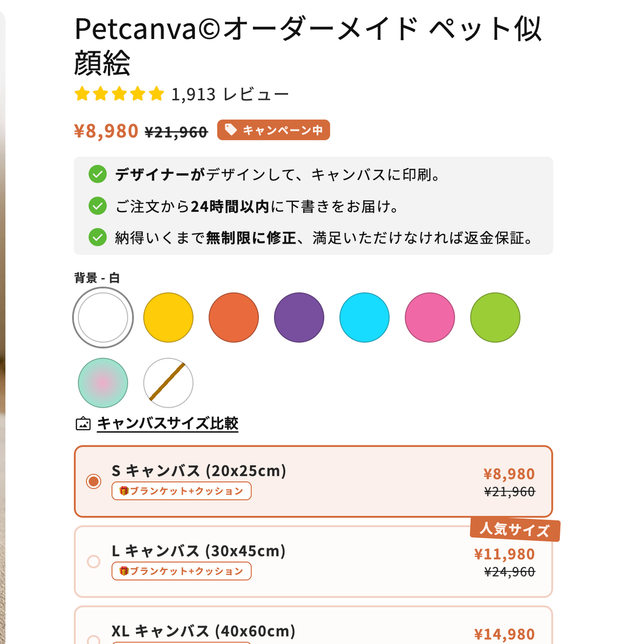Select the green background swatch
644x644 pixels.
click(x=495, y=317)
